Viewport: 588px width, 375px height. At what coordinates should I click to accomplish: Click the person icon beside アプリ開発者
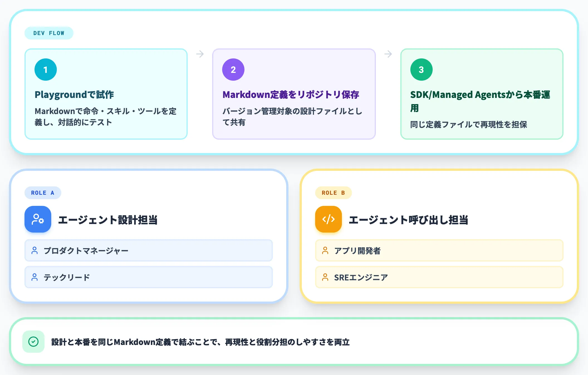[x=325, y=250]
